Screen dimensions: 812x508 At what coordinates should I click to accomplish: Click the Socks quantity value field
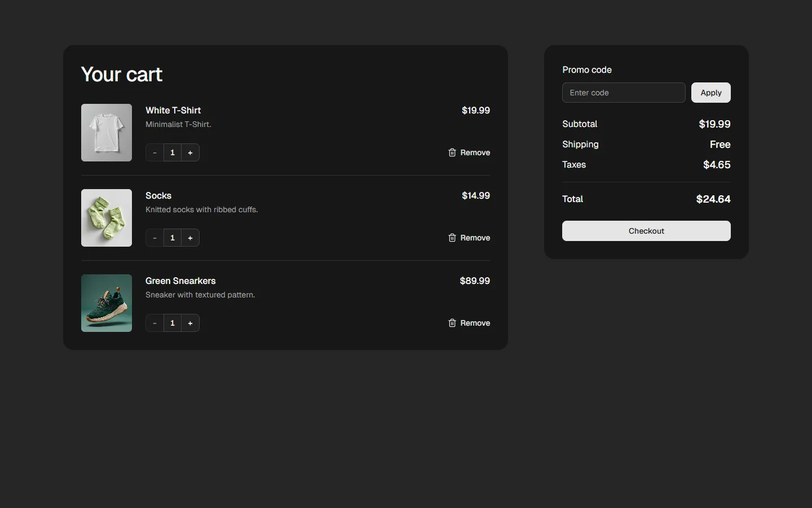click(x=173, y=238)
